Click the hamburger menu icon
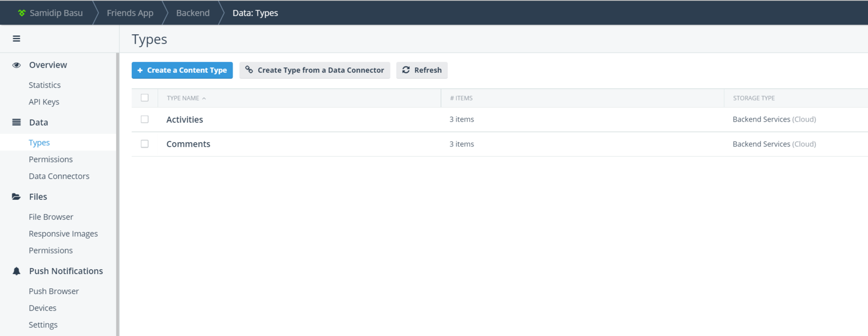Viewport: 868px width, 336px height. tap(16, 39)
